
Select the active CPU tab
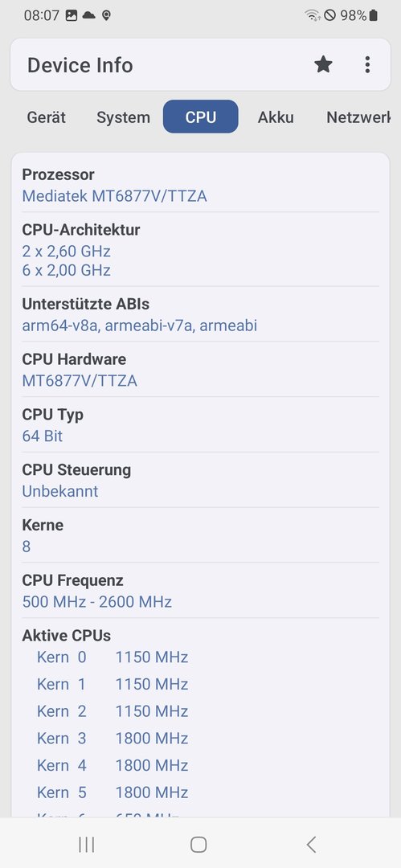201,117
